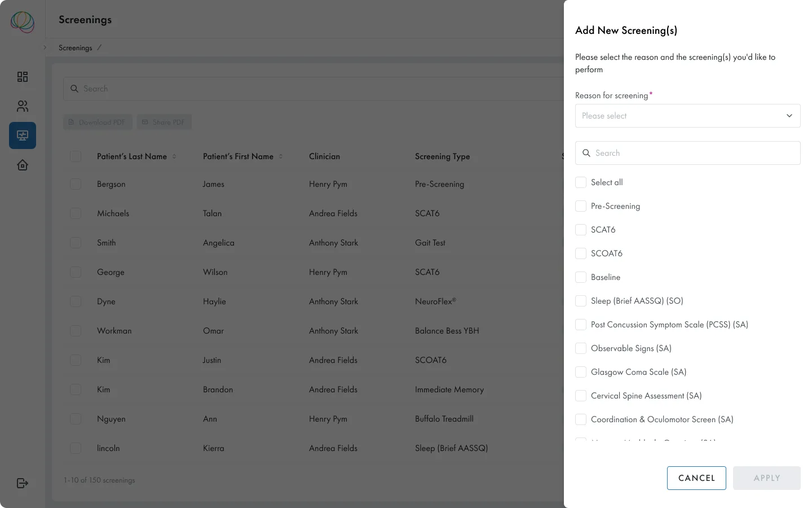Click the 'Haylie' first name cell

(x=214, y=301)
